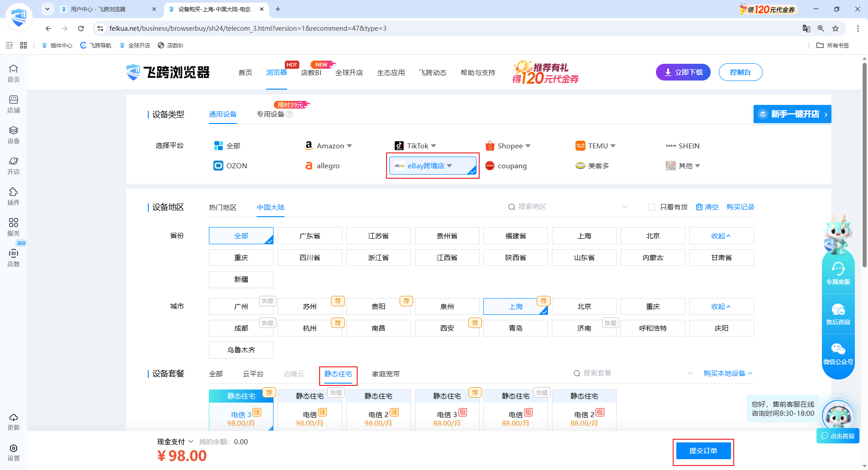Image resolution: width=868 pixels, height=470 pixels.
Task: Open the 服务 (services) sidebar icon
Action: pos(14,227)
